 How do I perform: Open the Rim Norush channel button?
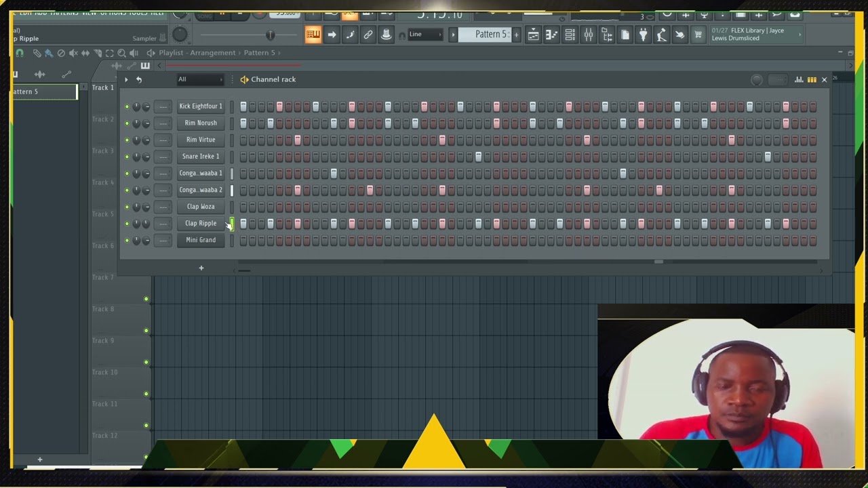(x=201, y=123)
